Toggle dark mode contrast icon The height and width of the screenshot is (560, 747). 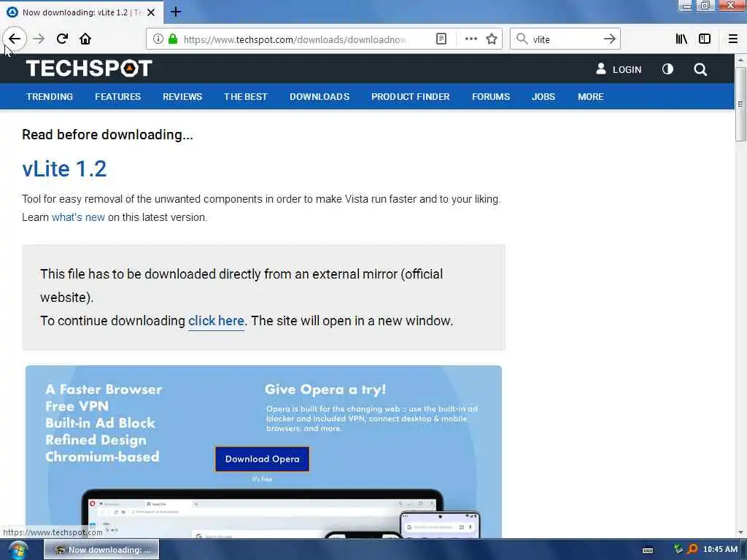(x=667, y=69)
